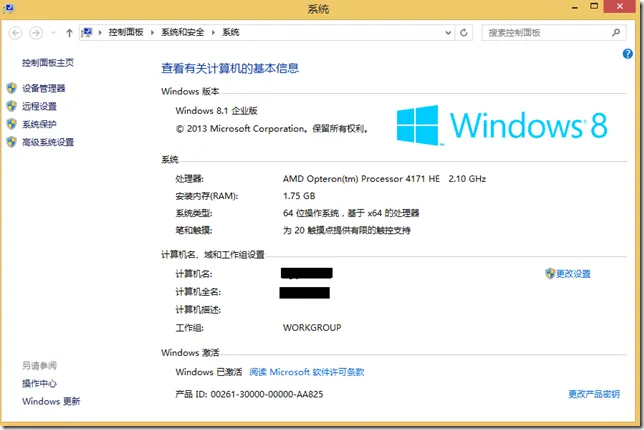Click processor value AMD Opteron 4171 HE

click(x=384, y=179)
